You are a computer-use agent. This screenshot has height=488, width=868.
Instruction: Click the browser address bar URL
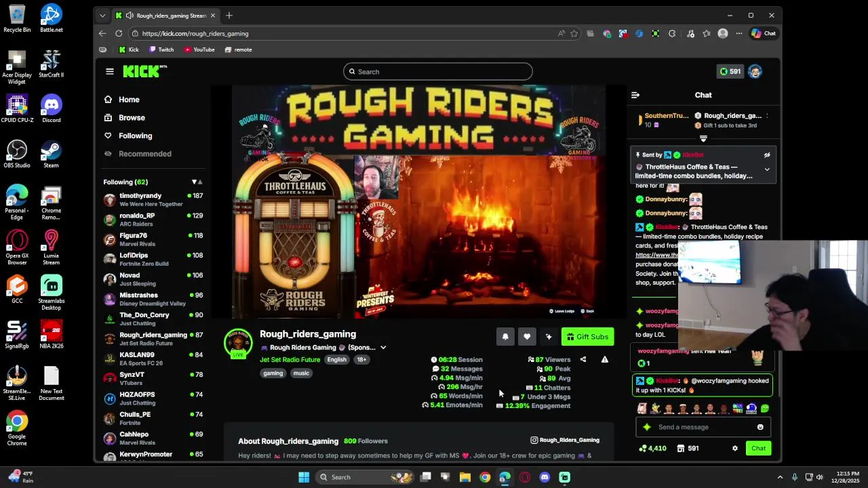coord(195,33)
